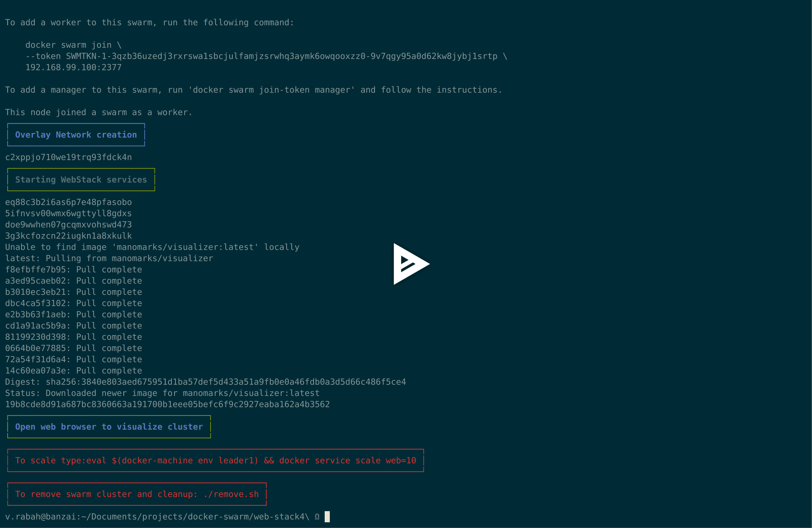Select the f8efbffe7b95 Pull complete progress line

[x=73, y=269]
